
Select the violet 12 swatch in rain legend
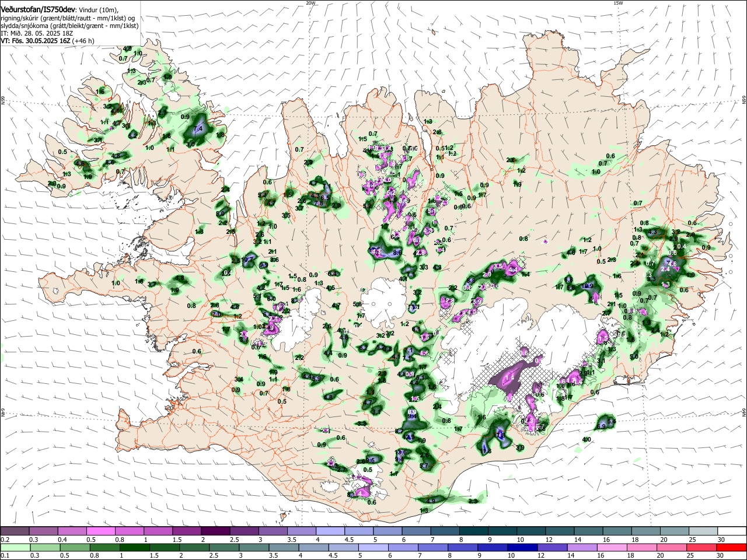552,547
